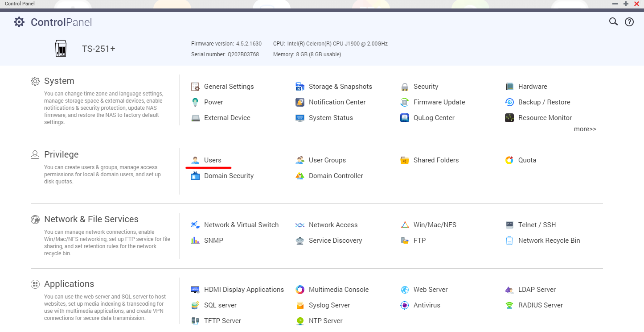Click the SQL server icon
Viewport: 644px width, 332px height.
(x=195, y=305)
